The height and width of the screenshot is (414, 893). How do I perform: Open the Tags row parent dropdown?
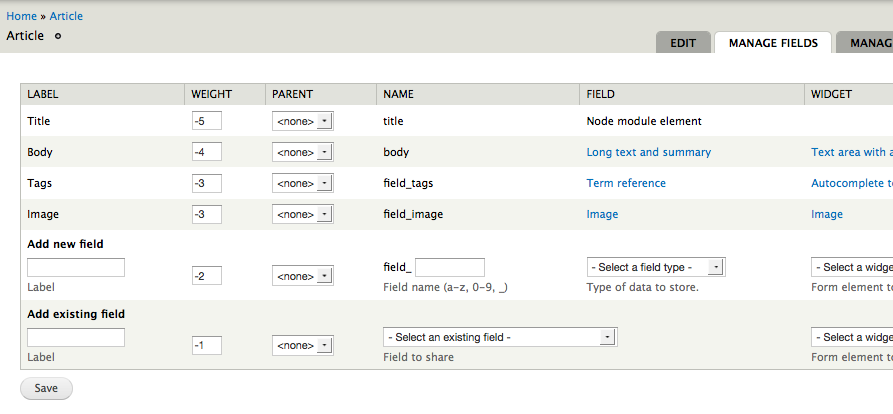(x=302, y=184)
